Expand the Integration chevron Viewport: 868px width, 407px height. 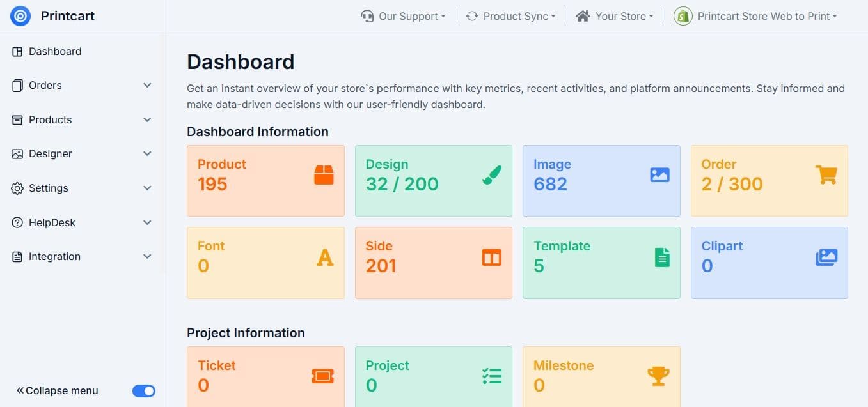tap(147, 257)
